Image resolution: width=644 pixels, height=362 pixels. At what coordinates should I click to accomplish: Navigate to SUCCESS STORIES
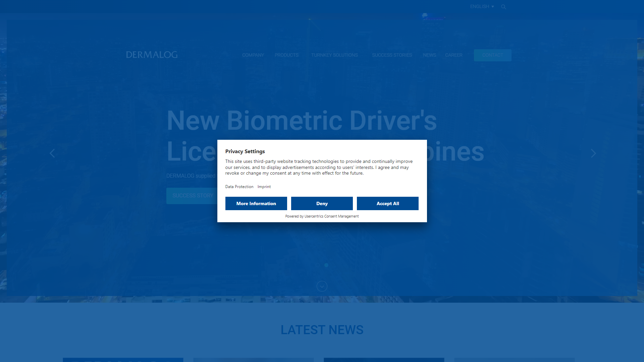392,55
